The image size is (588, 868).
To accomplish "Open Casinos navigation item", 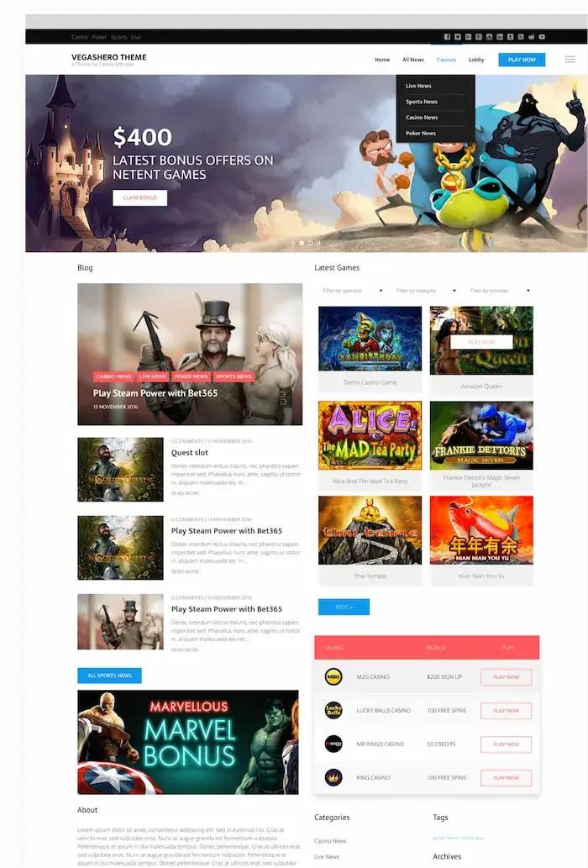I will point(446,60).
